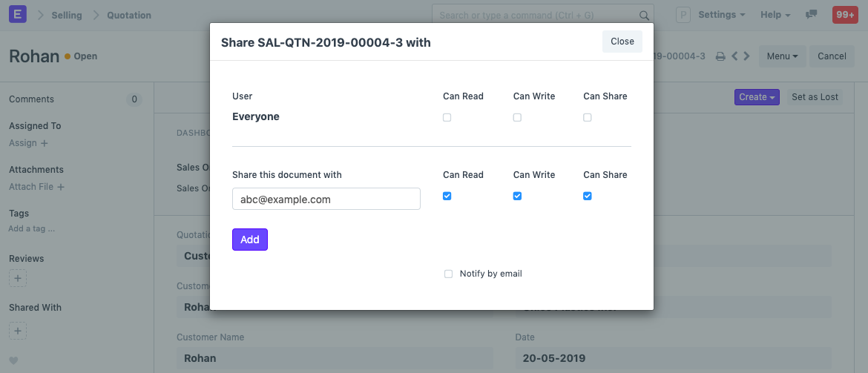Click the search magnifier icon
The image size is (868, 373).
click(644, 15)
